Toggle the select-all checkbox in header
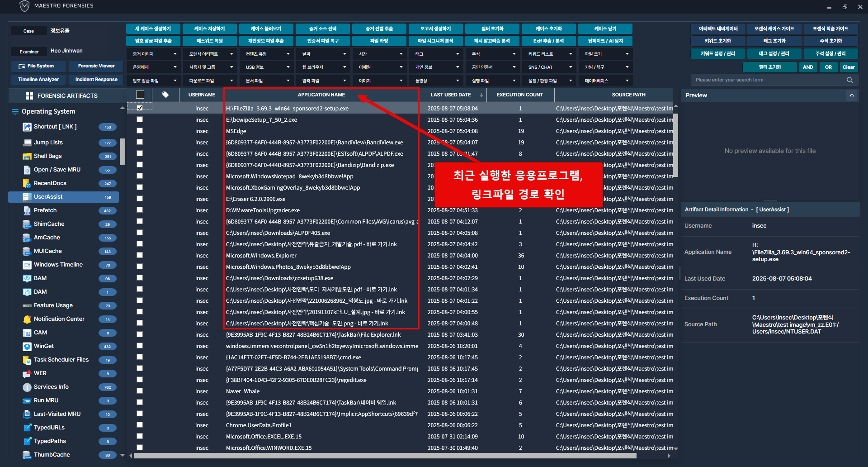The image size is (868, 467). pyautogui.click(x=140, y=95)
